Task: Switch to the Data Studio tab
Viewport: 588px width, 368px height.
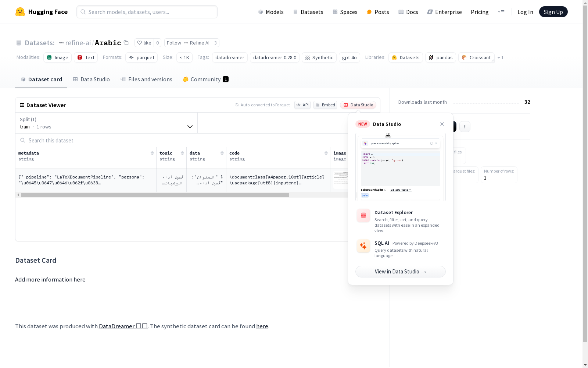Action: 91,79
